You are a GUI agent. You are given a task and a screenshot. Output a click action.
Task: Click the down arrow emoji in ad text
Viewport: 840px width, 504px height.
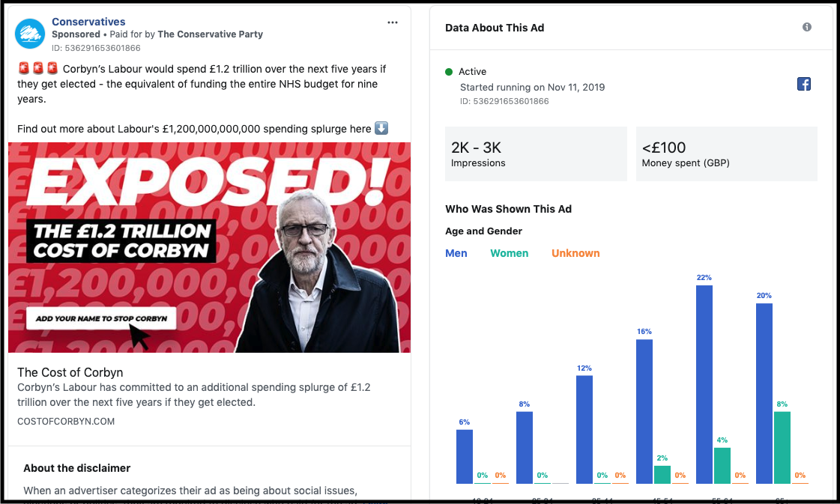(x=381, y=128)
